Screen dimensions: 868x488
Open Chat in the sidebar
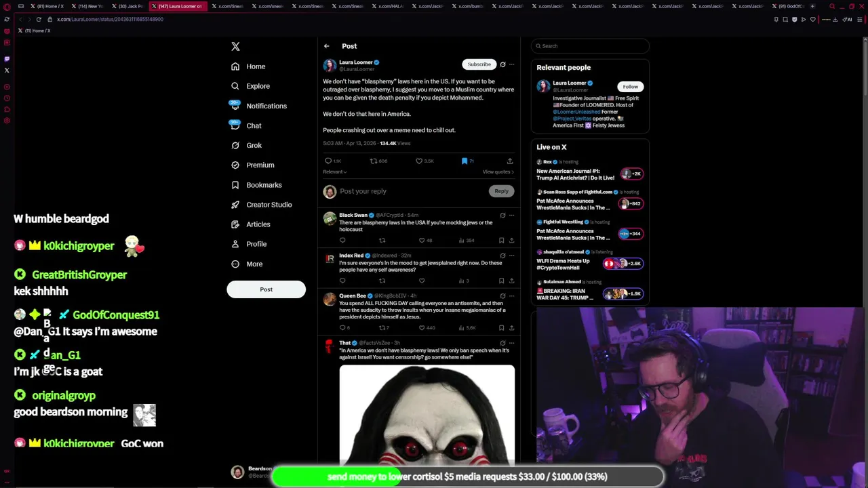[x=246, y=125]
